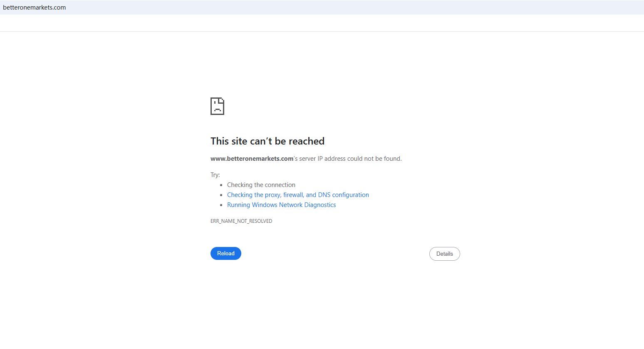This screenshot has width=644, height=349.
Task: Click the "Try:" label
Action: [215, 175]
